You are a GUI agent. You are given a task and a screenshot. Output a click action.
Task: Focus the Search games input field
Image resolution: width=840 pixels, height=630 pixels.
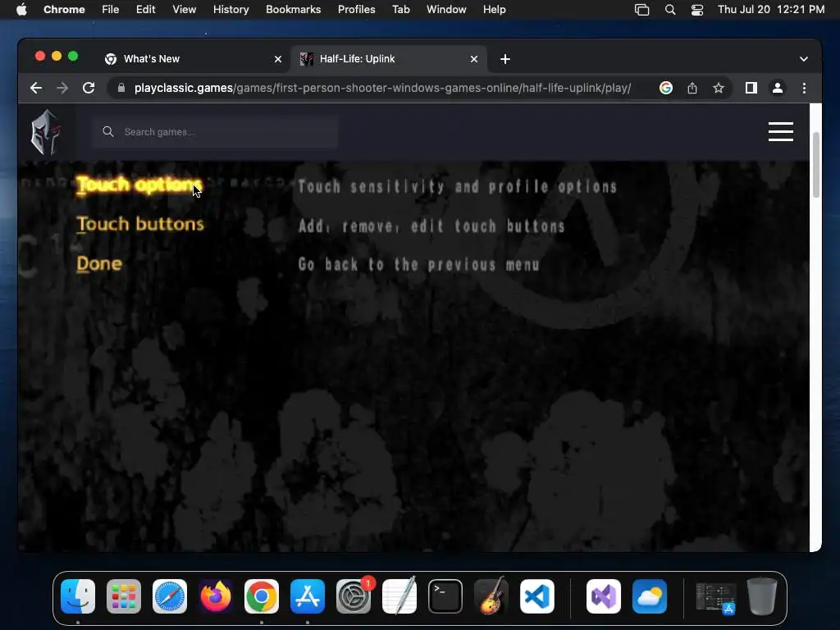tap(214, 132)
